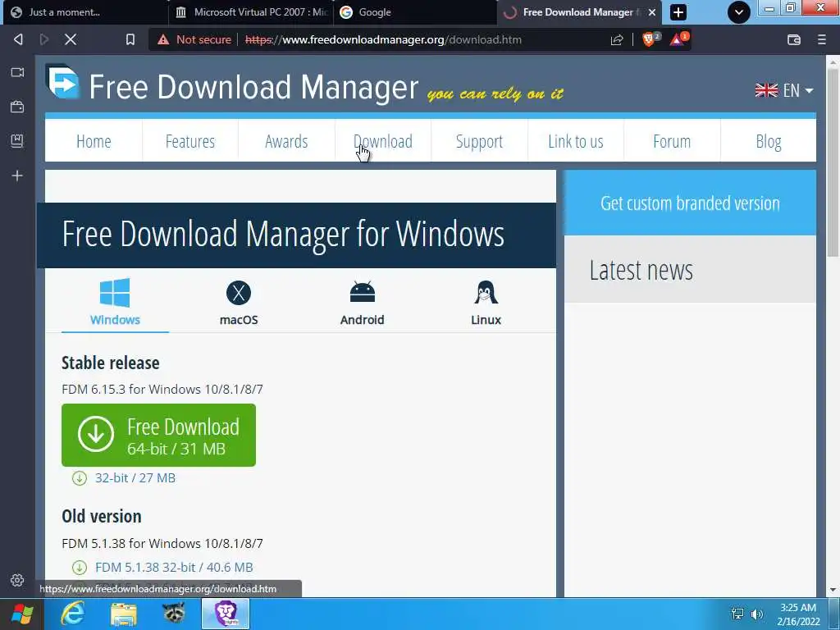The height and width of the screenshot is (630, 840).
Task: Open the Home menu item
Action: 94,141
